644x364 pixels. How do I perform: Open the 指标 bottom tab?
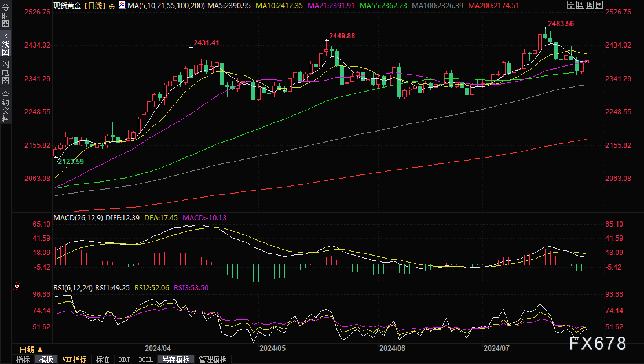click(23, 359)
